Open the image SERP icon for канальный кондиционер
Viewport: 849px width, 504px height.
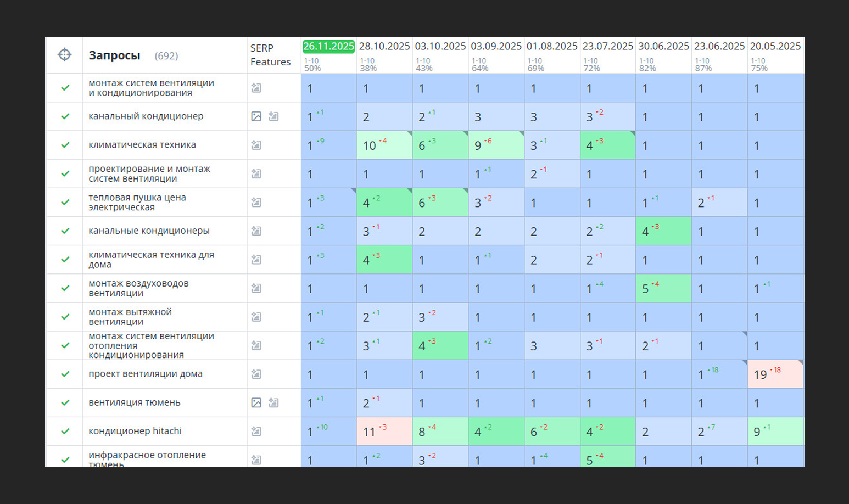coord(256,116)
